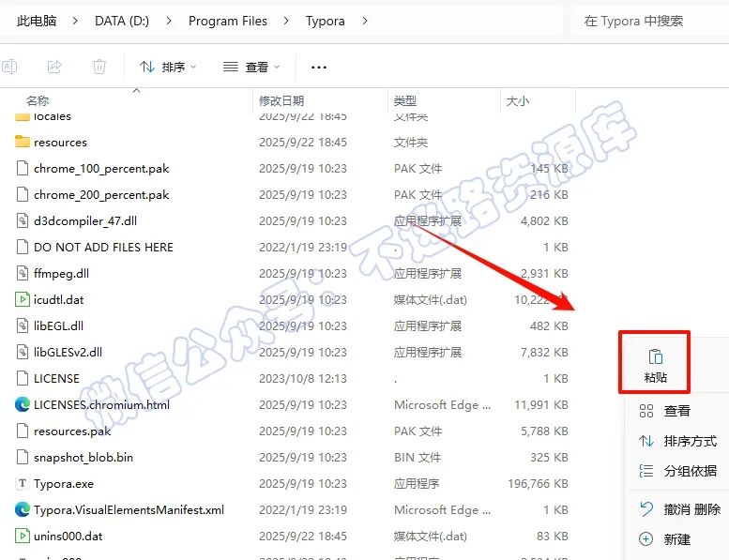
Task: Click 粘贴 paste in context menu
Action: point(655,365)
